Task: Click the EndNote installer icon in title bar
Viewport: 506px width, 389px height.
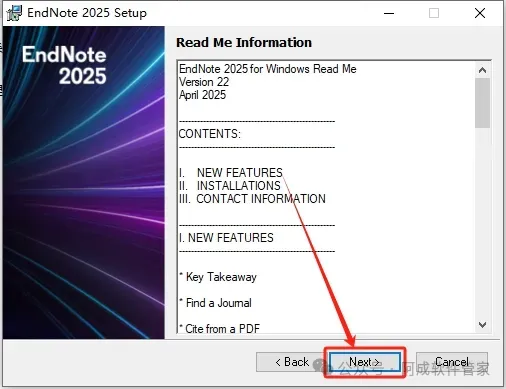Action: pyautogui.click(x=14, y=13)
